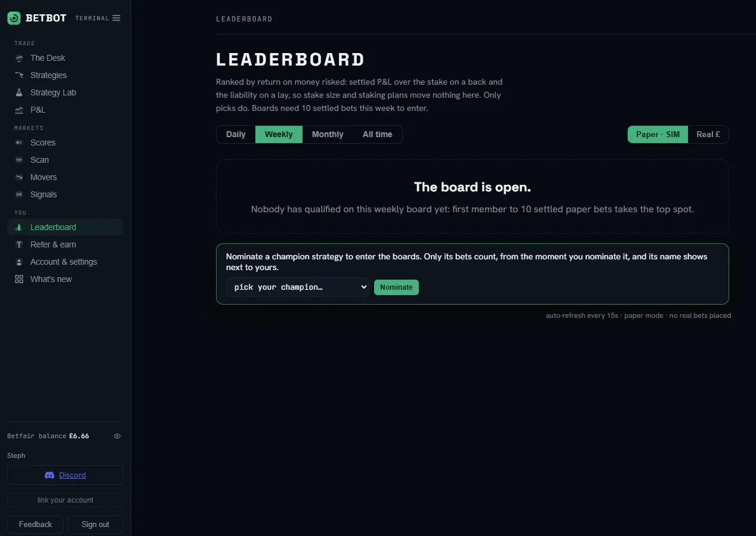The image size is (756, 536).
Task: Click the Scores sidebar icon
Action: (x=19, y=142)
